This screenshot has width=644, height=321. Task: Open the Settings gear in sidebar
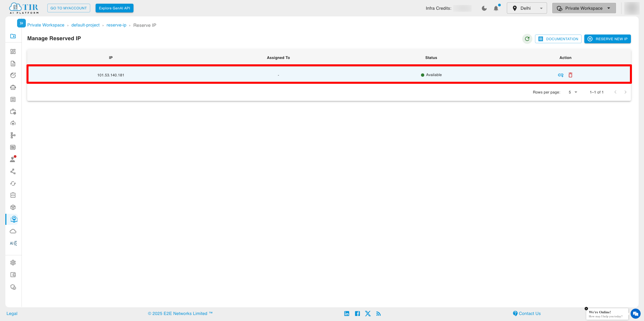(13, 262)
